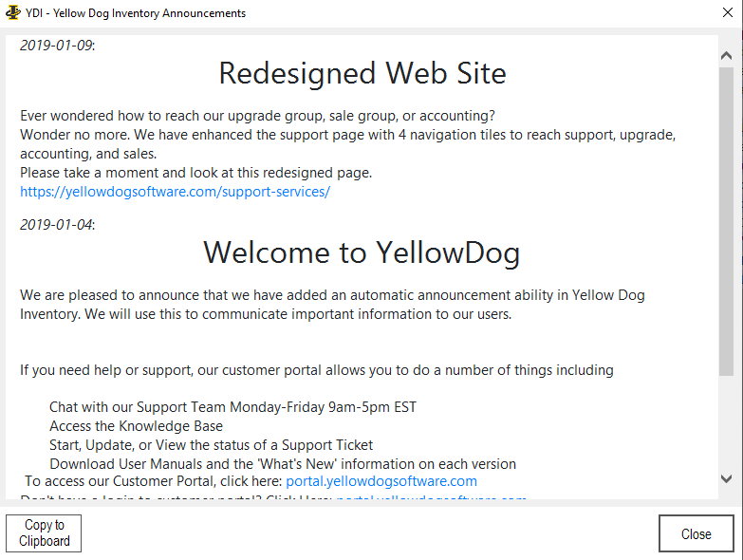Click the 2019-01-04 date label
Image resolution: width=743 pixels, height=560 pixels.
(57, 225)
